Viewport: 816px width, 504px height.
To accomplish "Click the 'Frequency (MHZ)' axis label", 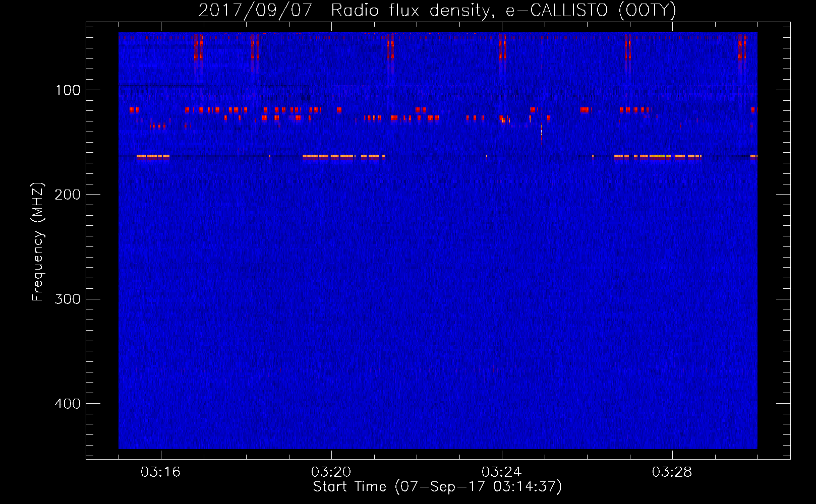I will [x=38, y=242].
